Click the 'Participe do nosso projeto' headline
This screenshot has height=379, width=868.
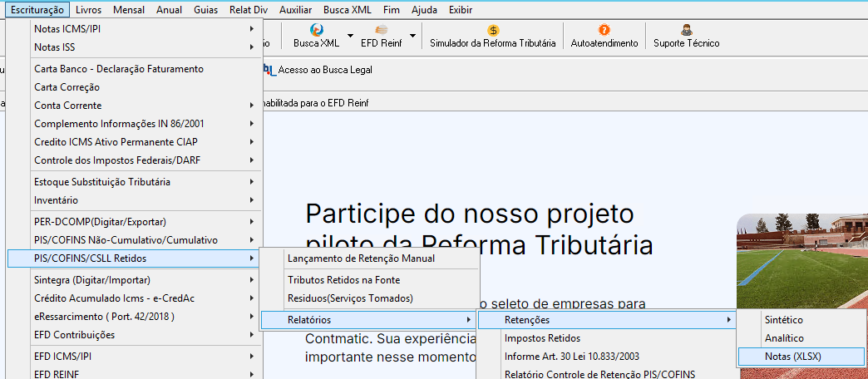pos(469,214)
